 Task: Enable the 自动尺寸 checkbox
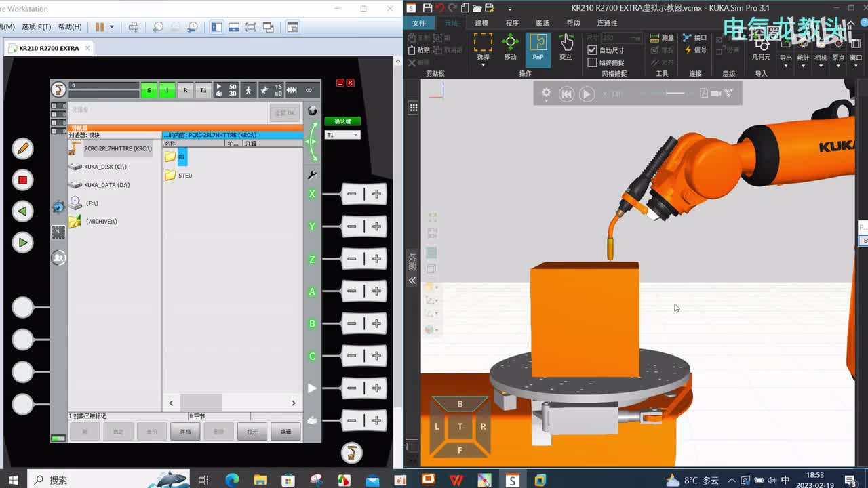[x=592, y=50]
